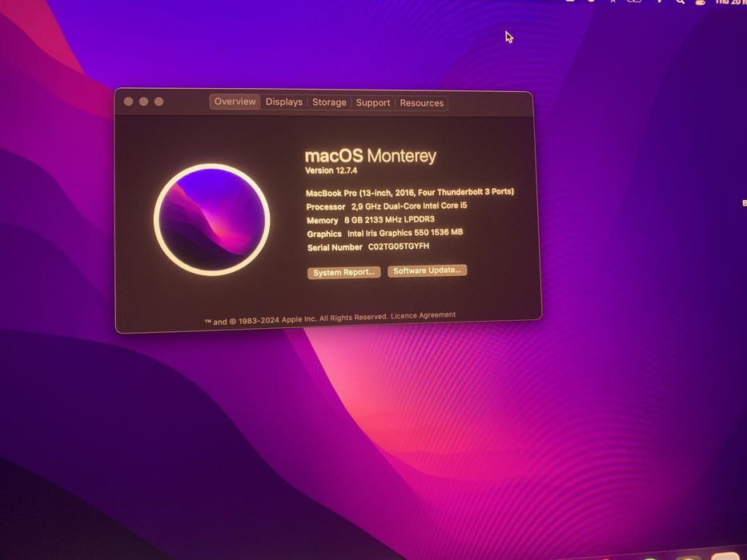Open Spotlight search in the menu bar
This screenshot has width=747, height=560.
pyautogui.click(x=681, y=2)
